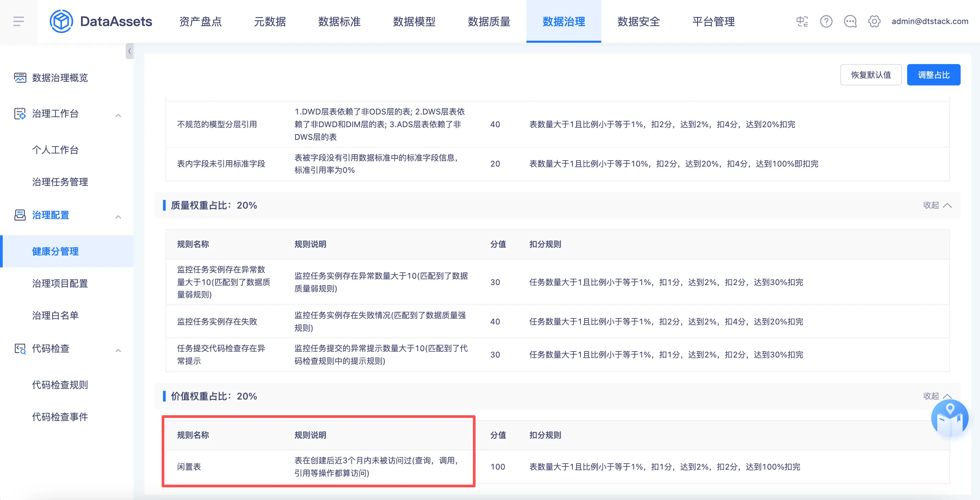Screen dimensions: 980x500
Task: Open help via question mark icon
Action: (x=826, y=21)
